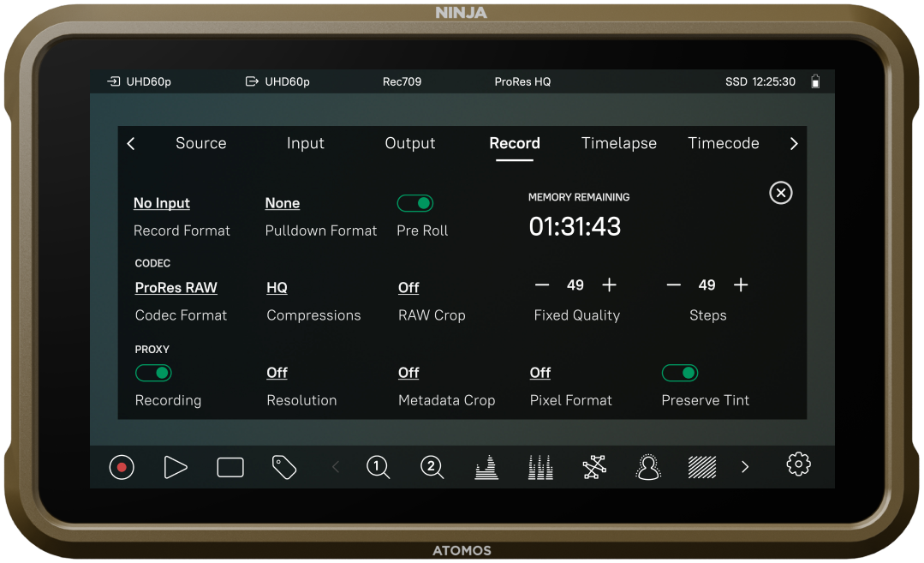Enable the zebra stripes pattern tool
Viewport: 924px width, 563px height.
[702, 467]
